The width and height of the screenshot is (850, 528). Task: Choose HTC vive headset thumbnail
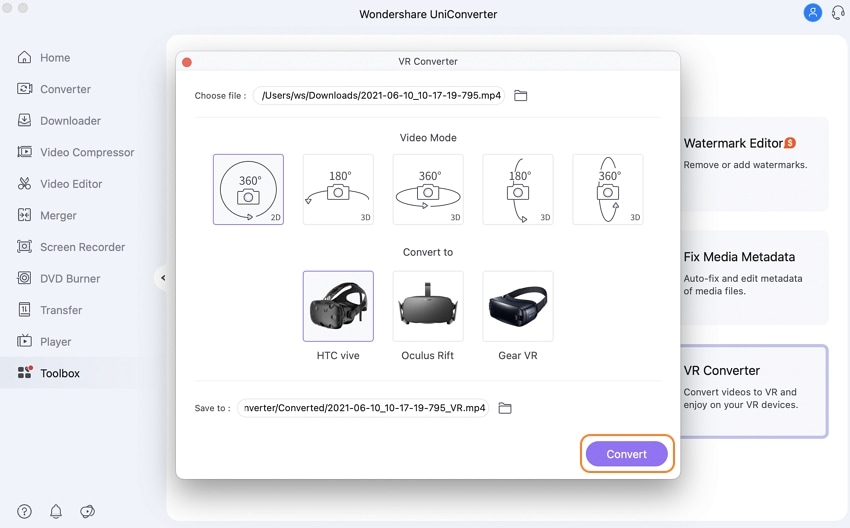point(338,306)
